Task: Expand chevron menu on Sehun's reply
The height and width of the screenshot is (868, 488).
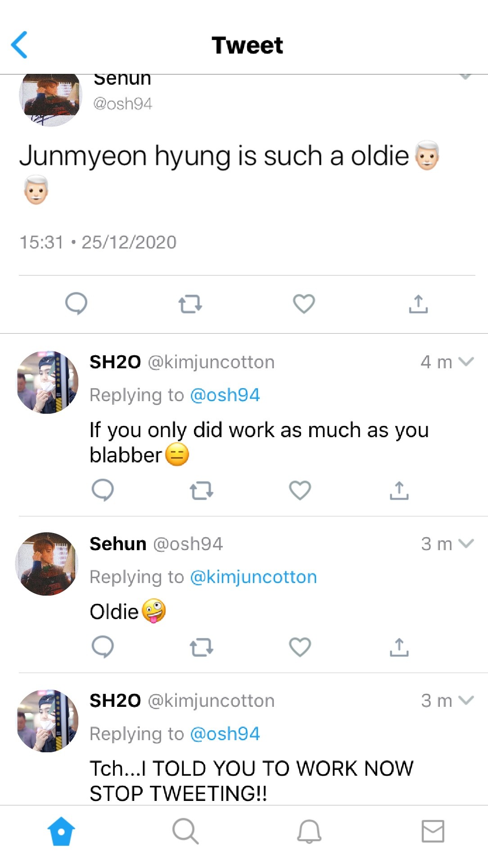Action: (466, 543)
